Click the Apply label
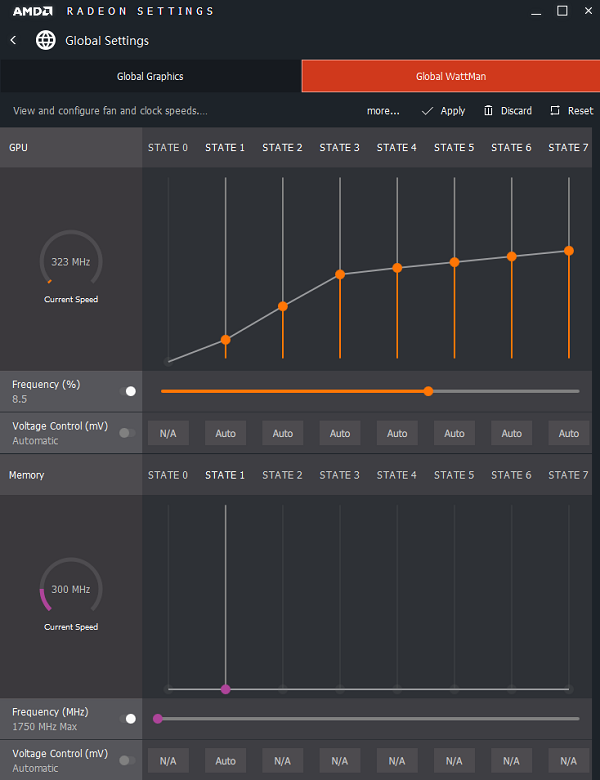The height and width of the screenshot is (780, 600). point(453,111)
